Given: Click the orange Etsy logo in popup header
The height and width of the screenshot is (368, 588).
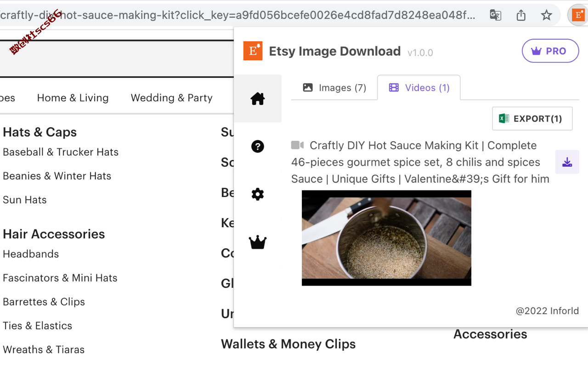Looking at the screenshot, I should coord(253,51).
